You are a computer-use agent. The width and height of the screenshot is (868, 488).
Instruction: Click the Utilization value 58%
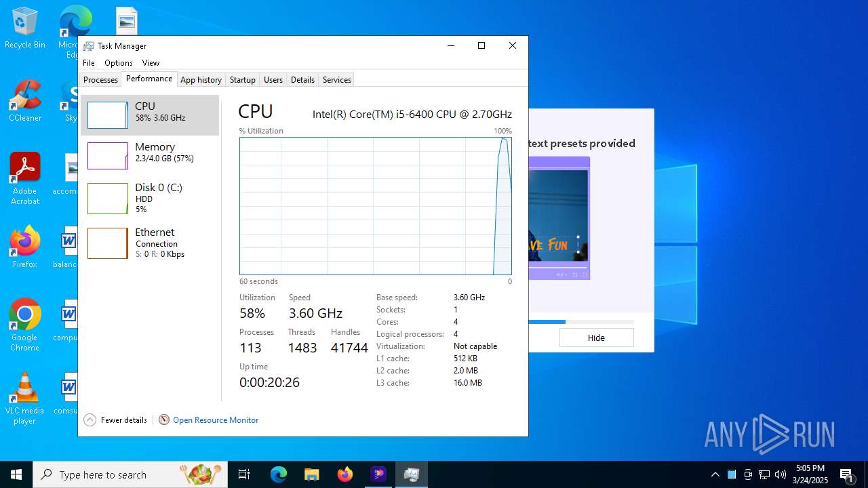point(252,313)
